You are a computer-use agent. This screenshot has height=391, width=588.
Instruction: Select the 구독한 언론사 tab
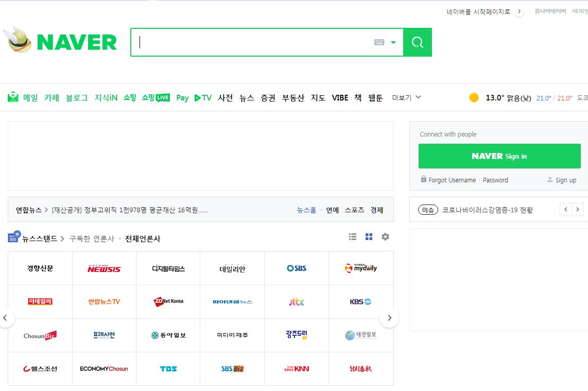pyautogui.click(x=92, y=239)
